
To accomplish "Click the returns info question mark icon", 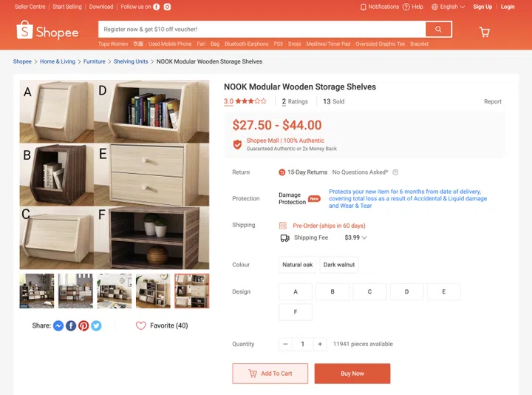I will [395, 172].
